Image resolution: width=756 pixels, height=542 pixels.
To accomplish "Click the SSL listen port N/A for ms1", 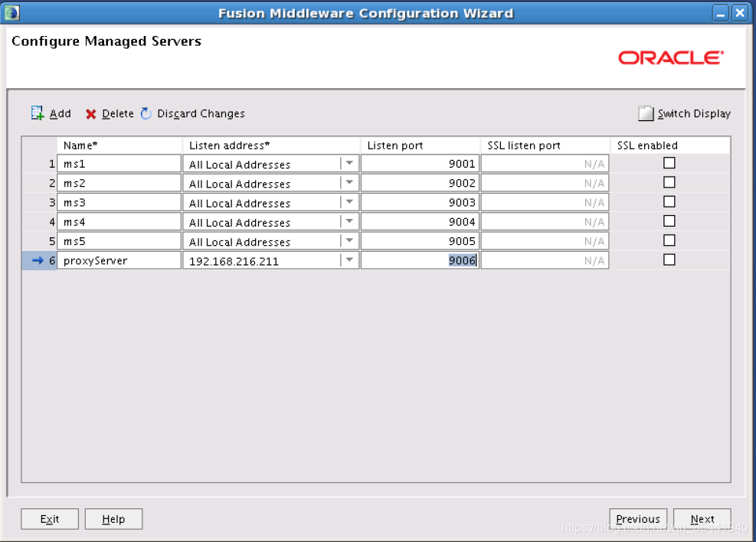I will pos(545,164).
